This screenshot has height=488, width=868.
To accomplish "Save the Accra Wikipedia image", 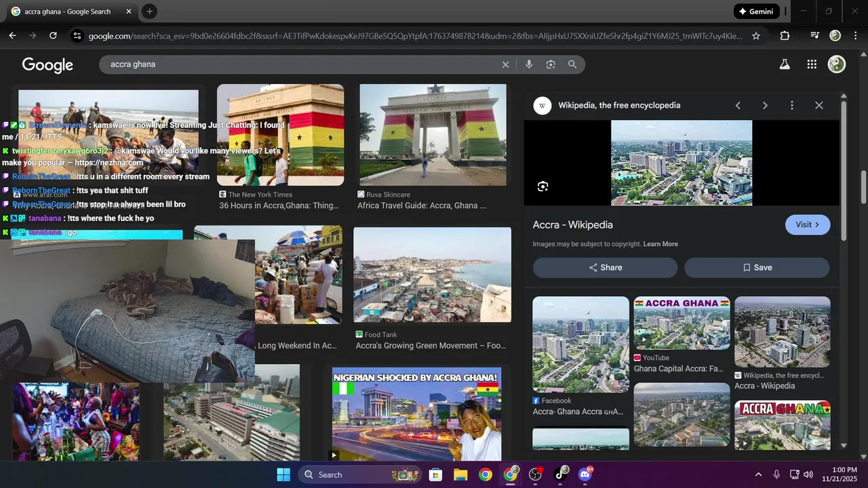I will click(x=757, y=268).
